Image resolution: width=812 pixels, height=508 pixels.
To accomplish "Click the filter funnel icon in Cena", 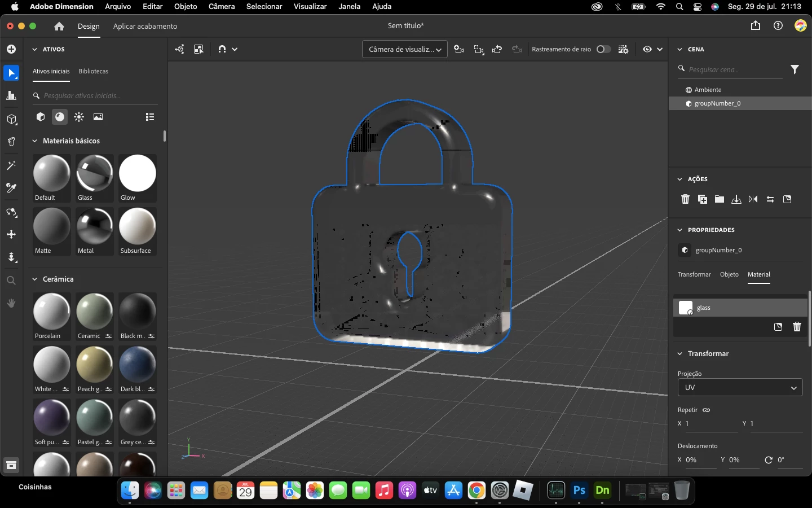I will click(795, 69).
